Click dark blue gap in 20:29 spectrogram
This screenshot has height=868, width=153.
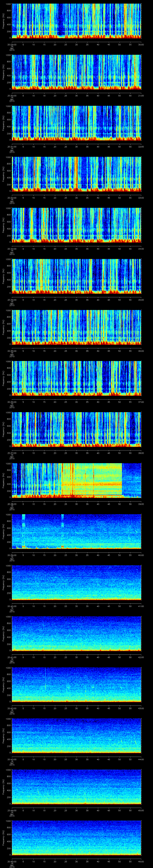[x=61, y=20]
